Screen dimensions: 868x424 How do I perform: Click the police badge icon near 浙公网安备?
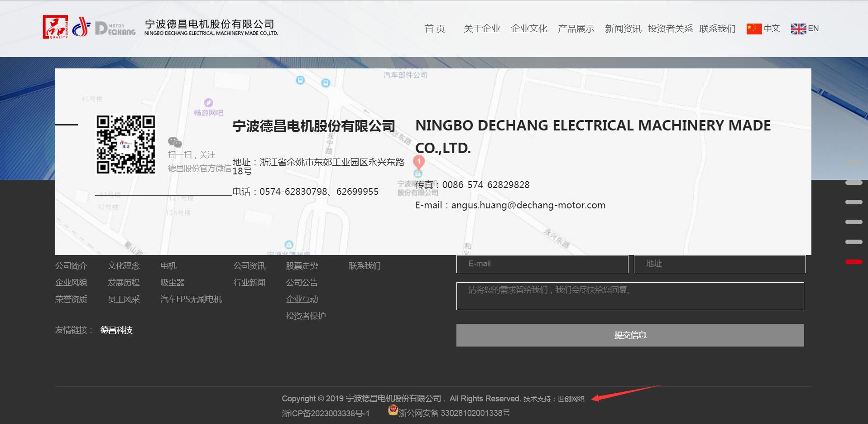393,410
